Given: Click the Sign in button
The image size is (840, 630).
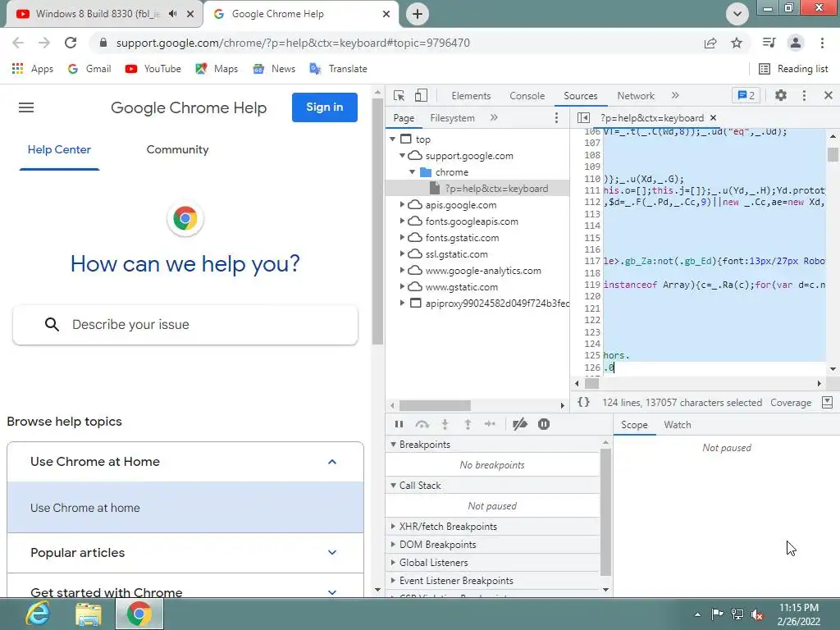Looking at the screenshot, I should pyautogui.click(x=325, y=107).
